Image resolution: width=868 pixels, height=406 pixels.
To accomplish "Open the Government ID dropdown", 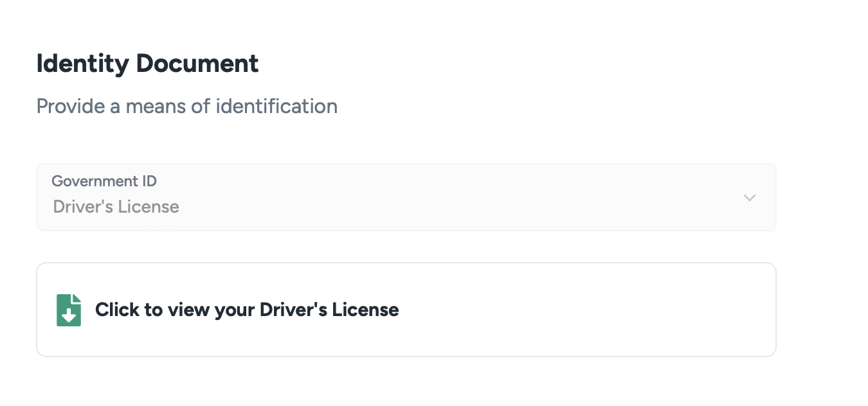I will click(x=406, y=197).
